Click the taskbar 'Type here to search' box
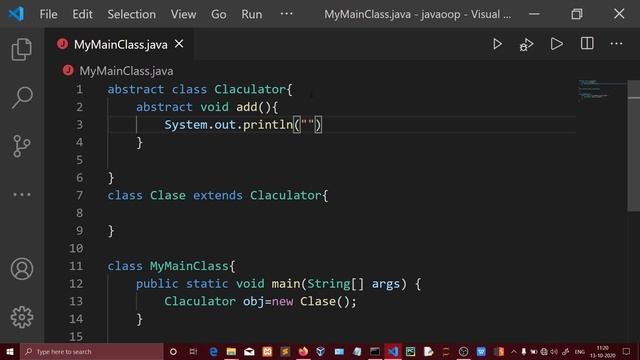Image resolution: width=640 pixels, height=360 pixels. click(x=92, y=351)
